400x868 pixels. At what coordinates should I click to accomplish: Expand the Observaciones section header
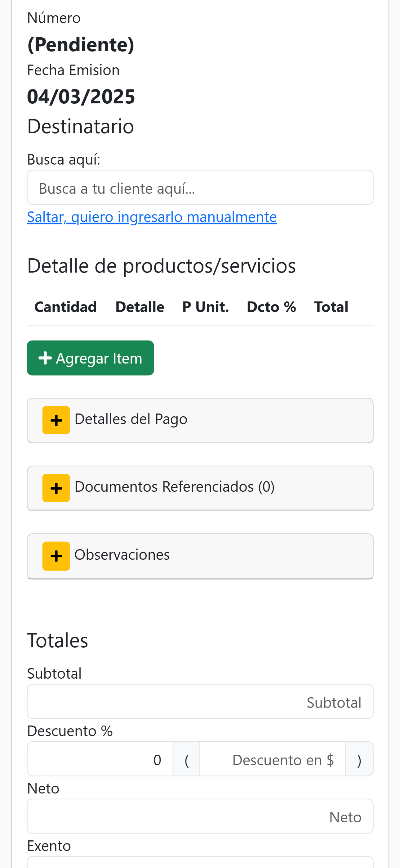200,556
